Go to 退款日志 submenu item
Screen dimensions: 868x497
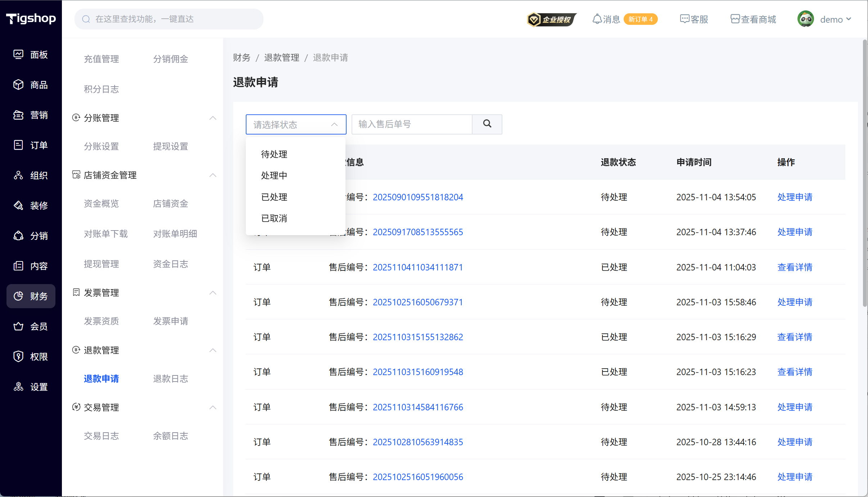click(x=170, y=379)
